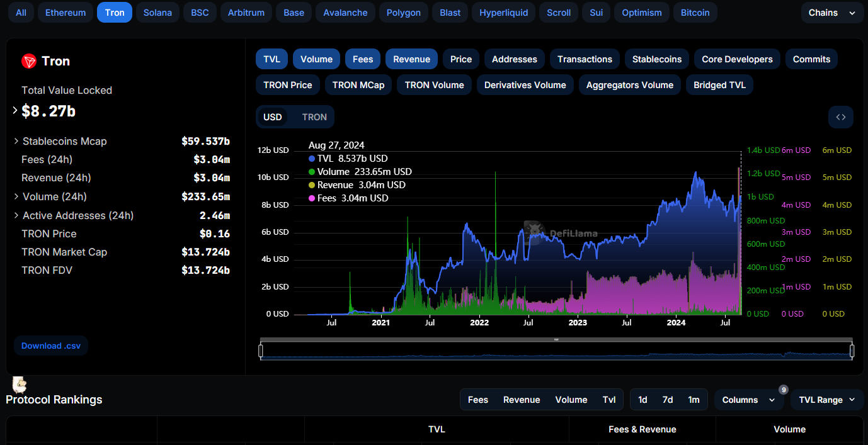Enable the Stablecoins chart metric
The width and height of the screenshot is (868, 445).
click(657, 59)
